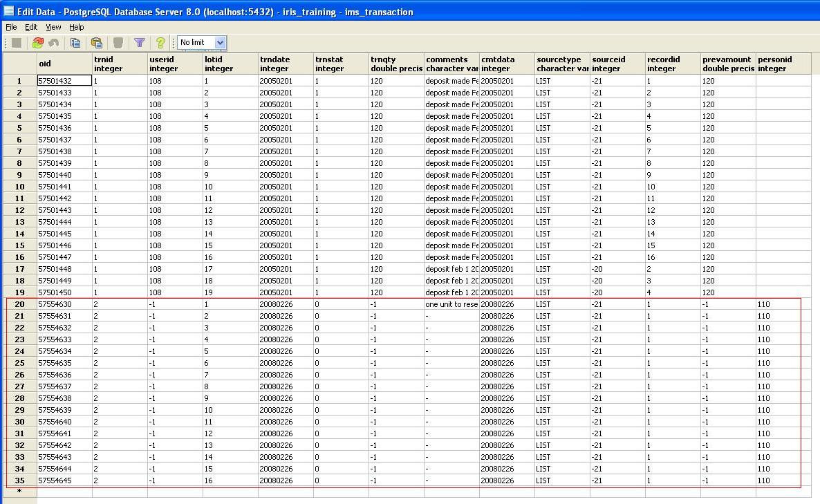The height and width of the screenshot is (504, 820).
Task: Click trnqty cell -1 in row 30
Action: [x=396, y=422]
